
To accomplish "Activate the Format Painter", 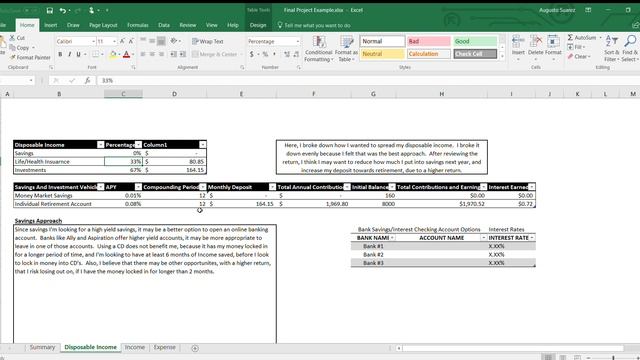I will tap(30, 58).
